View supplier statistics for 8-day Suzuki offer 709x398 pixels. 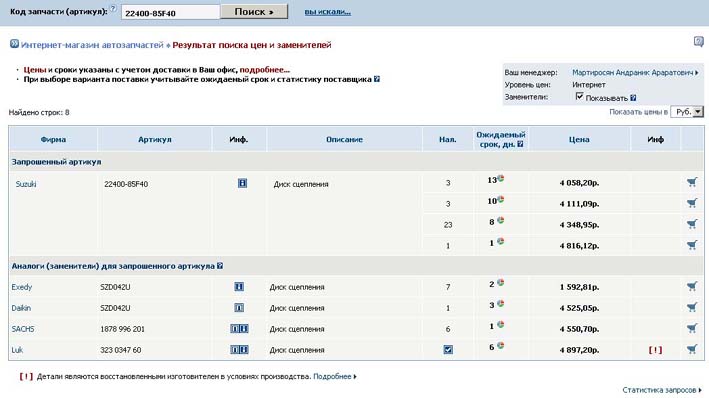point(501,220)
